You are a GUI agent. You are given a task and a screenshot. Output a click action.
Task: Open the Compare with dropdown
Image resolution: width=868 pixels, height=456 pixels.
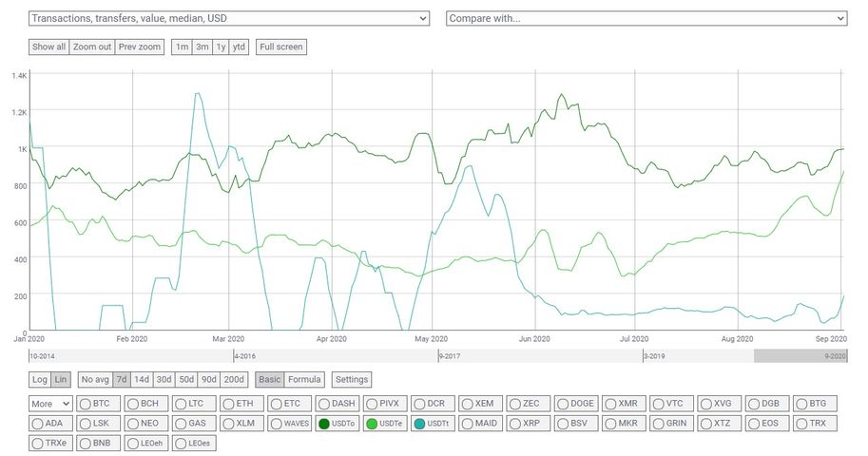point(646,18)
